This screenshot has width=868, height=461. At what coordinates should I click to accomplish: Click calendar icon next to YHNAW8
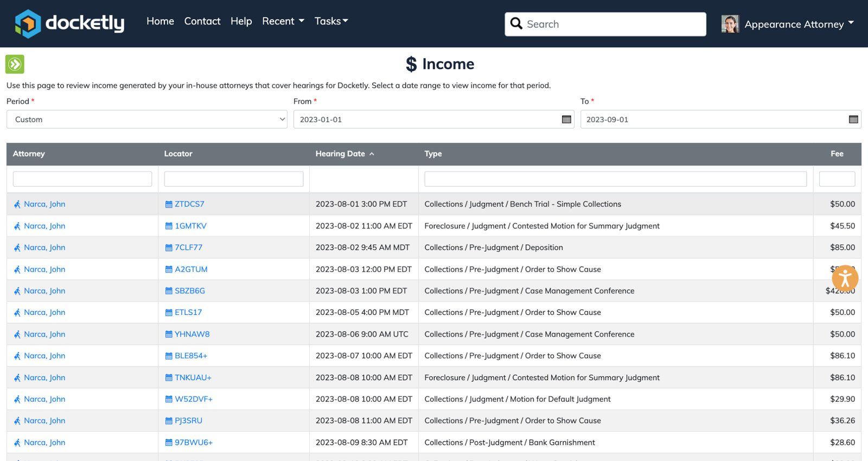click(x=169, y=334)
